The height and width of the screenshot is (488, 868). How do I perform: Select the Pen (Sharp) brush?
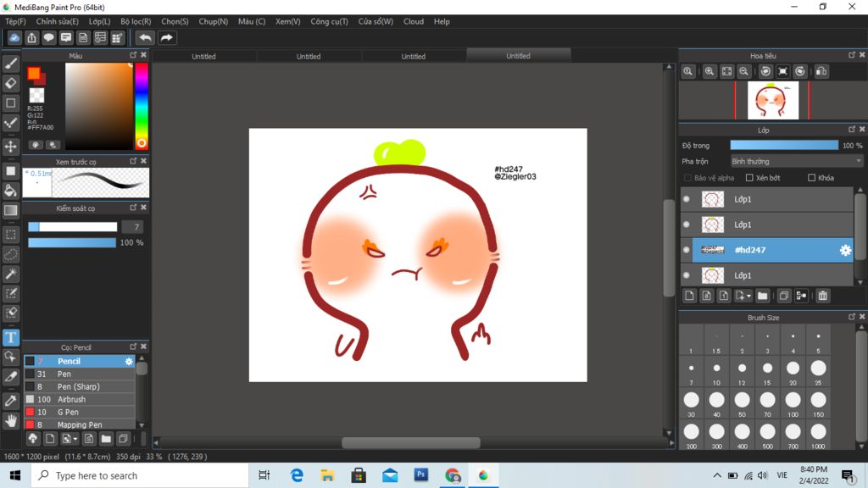click(x=80, y=386)
